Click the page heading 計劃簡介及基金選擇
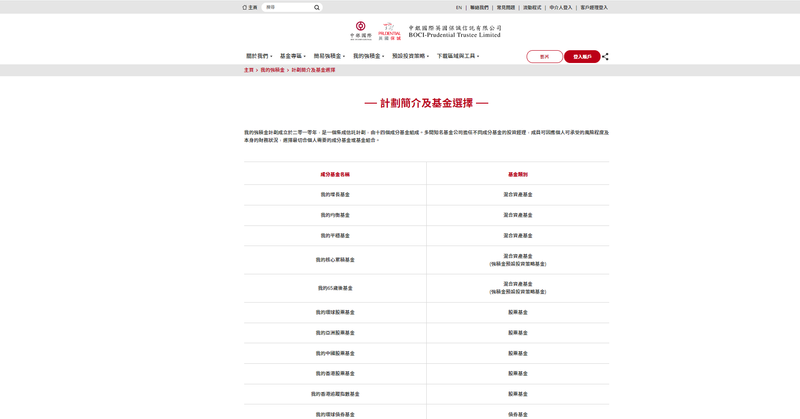This screenshot has height=419, width=800. 427,103
